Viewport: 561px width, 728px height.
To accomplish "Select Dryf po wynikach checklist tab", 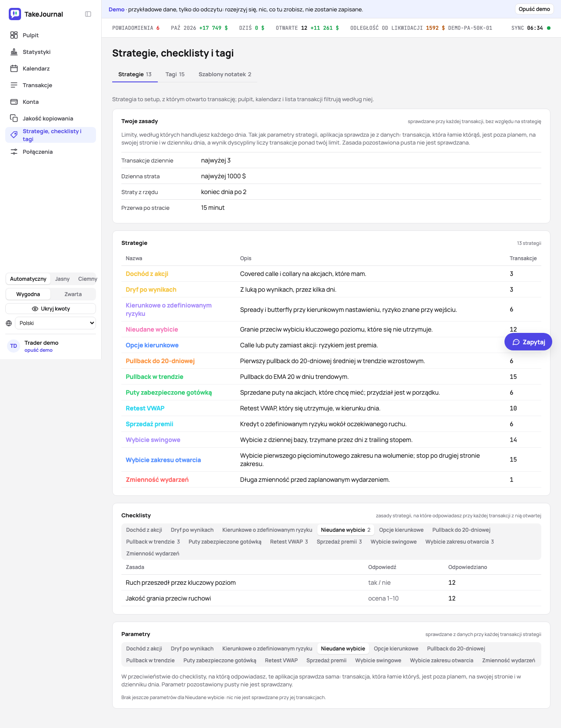I will coord(192,530).
